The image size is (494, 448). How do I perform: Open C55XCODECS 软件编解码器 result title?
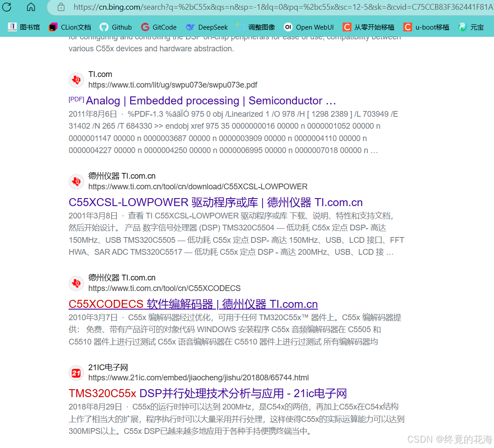click(193, 304)
